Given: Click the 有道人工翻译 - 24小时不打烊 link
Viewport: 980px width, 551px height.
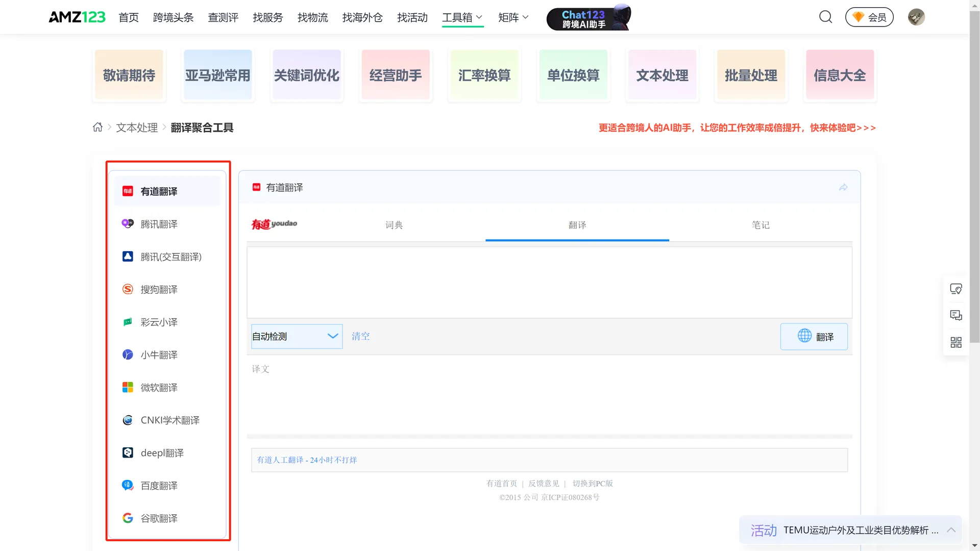Looking at the screenshot, I should point(307,460).
